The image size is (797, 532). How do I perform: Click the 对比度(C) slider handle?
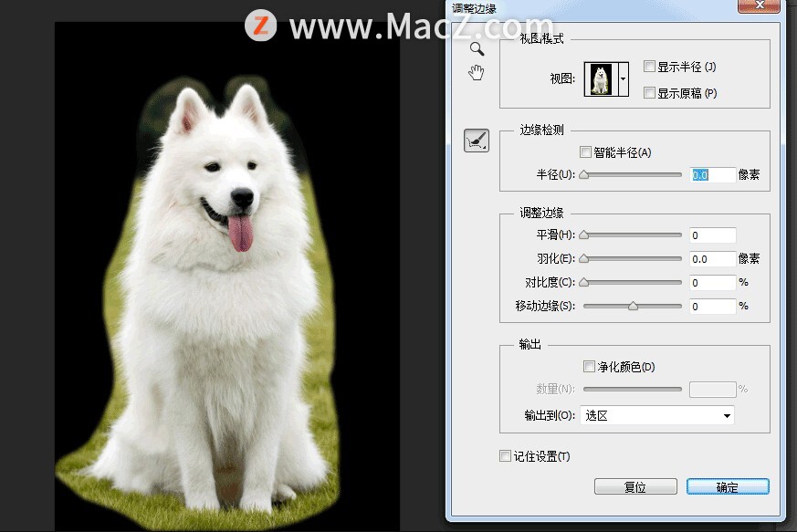click(x=584, y=282)
